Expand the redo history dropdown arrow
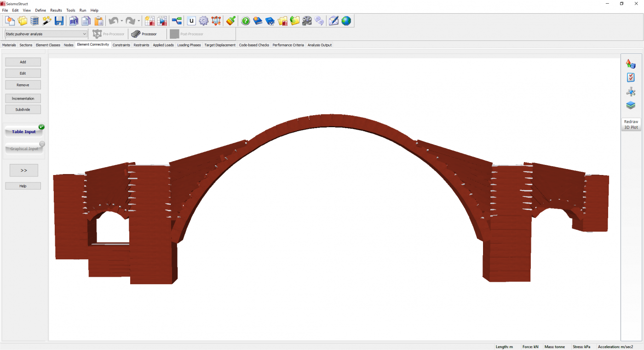The width and height of the screenshot is (644, 350). [x=138, y=21]
